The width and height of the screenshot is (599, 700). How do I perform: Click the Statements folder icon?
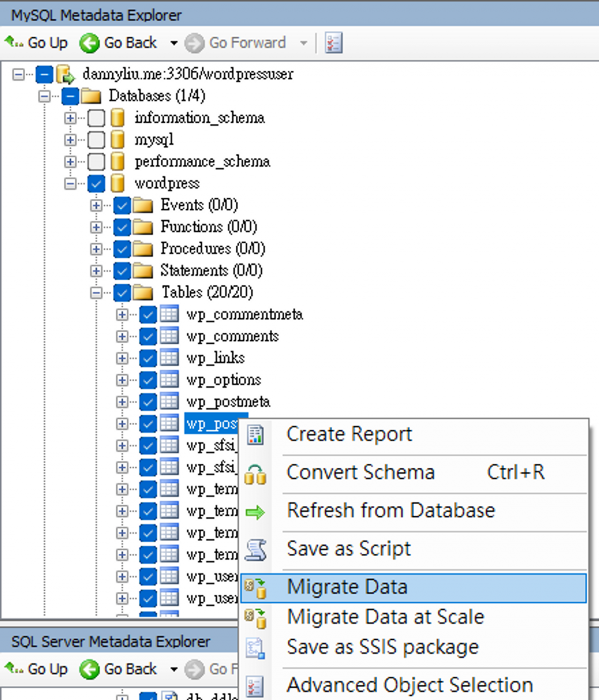tap(143, 271)
